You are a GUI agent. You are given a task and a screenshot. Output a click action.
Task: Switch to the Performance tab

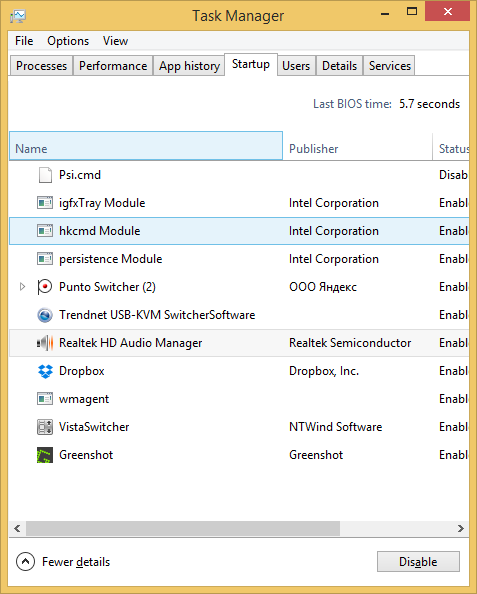point(113,66)
